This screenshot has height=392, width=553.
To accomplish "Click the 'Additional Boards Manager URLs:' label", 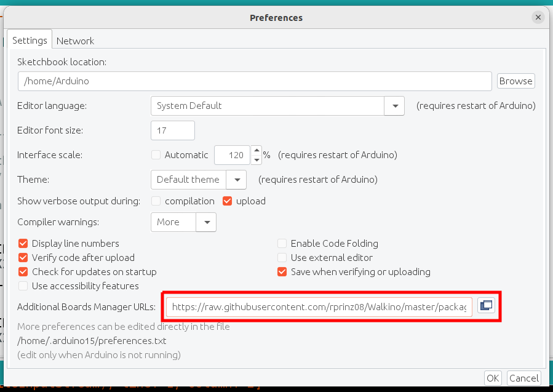I will (86, 307).
